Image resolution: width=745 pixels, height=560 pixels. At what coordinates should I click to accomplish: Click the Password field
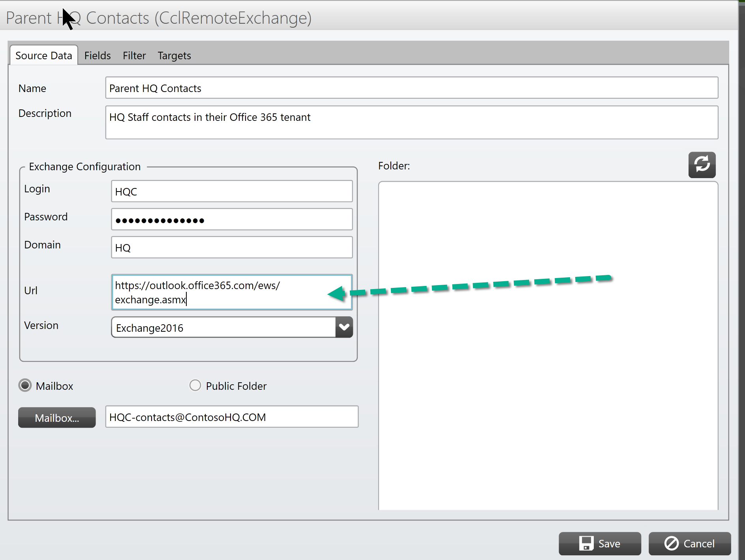pyautogui.click(x=232, y=220)
